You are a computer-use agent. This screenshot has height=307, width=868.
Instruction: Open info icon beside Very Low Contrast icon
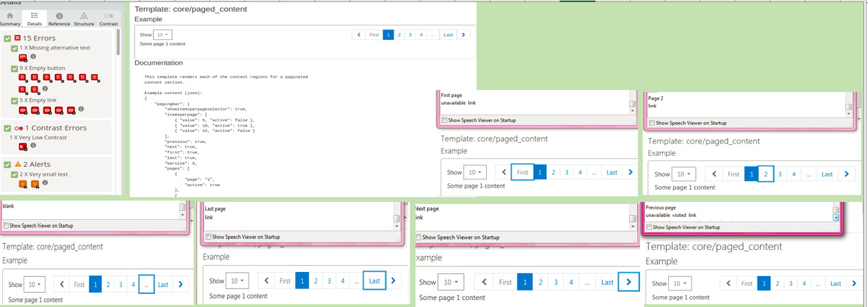[x=33, y=146]
